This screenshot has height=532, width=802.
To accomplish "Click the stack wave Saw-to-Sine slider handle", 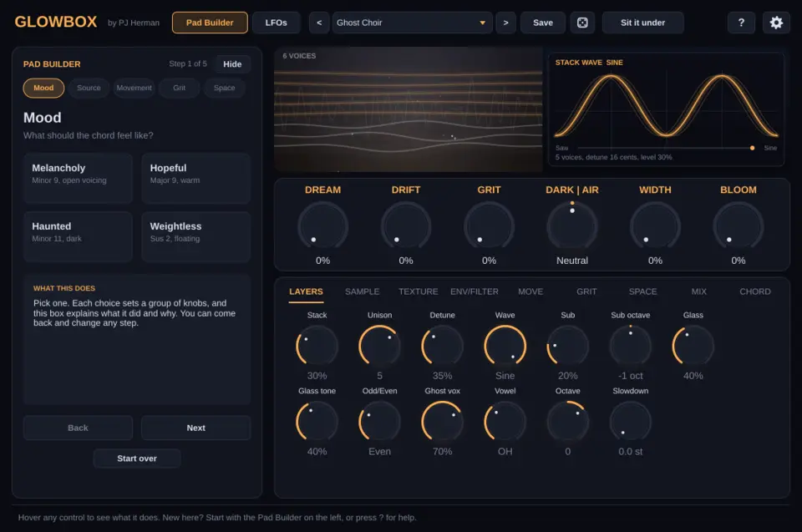I will (752, 148).
